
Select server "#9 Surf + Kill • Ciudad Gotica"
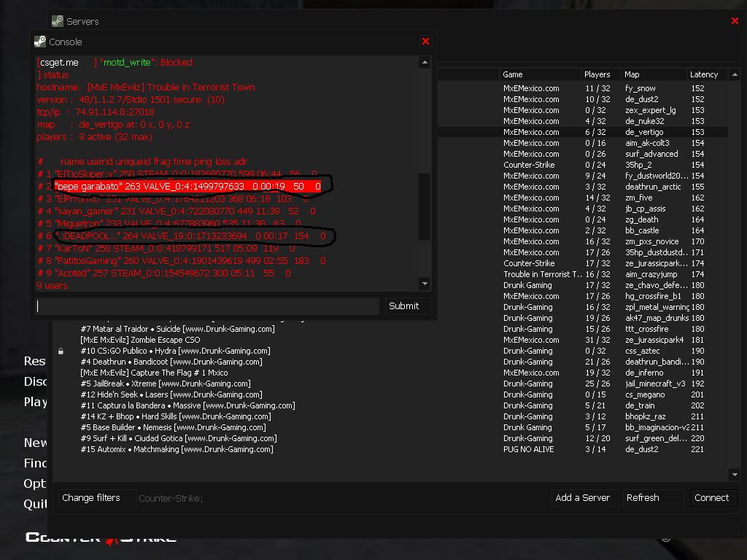[x=179, y=438]
